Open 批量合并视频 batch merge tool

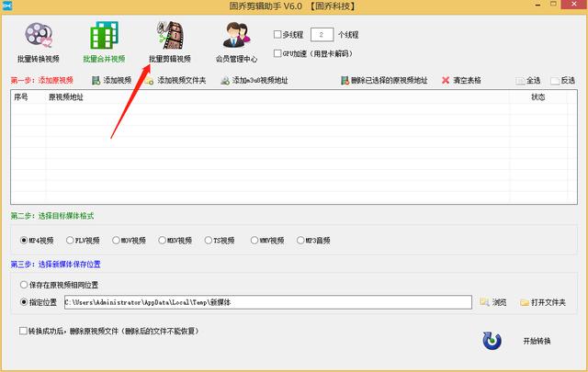pyautogui.click(x=104, y=42)
